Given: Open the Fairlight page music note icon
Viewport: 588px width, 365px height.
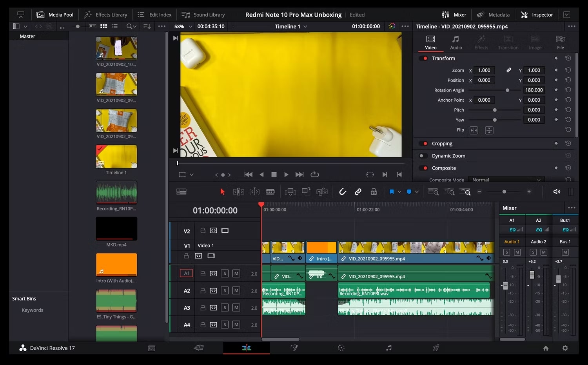Looking at the screenshot, I should [388, 348].
